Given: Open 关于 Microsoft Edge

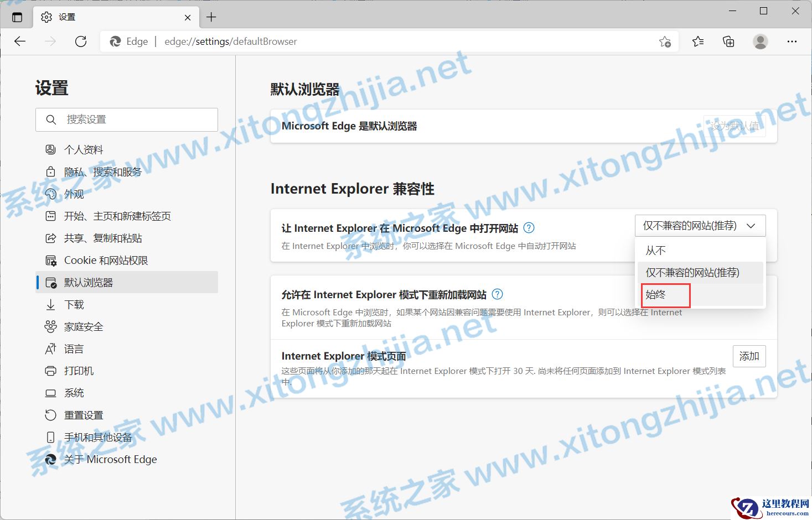Looking at the screenshot, I should pyautogui.click(x=111, y=459).
